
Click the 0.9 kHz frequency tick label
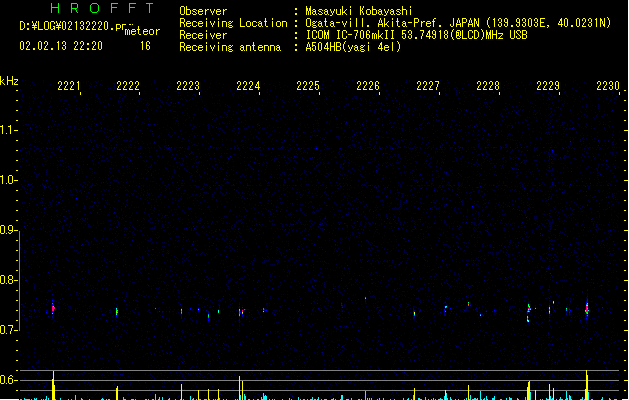pyautogui.click(x=7, y=230)
